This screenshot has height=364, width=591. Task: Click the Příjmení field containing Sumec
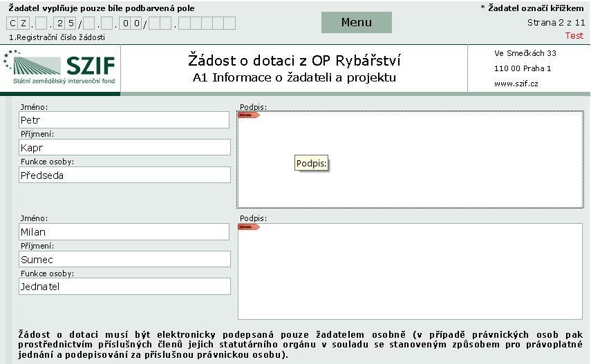click(124, 259)
